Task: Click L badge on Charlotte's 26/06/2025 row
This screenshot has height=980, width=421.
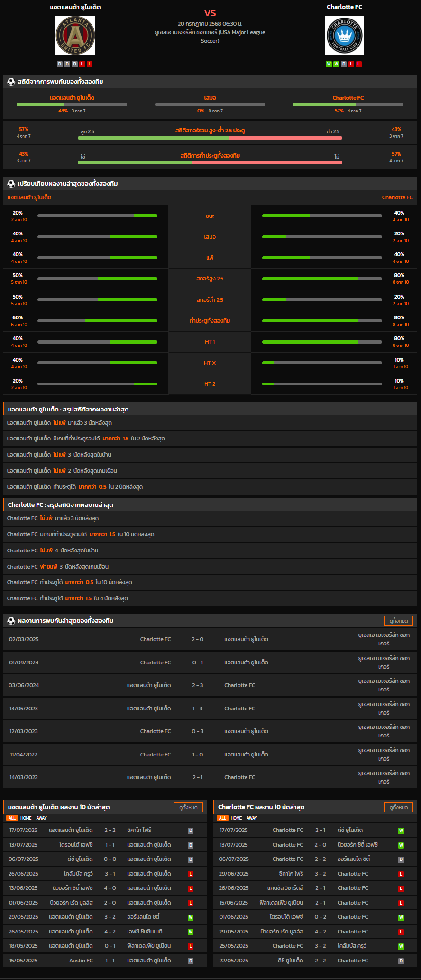Action: coord(401,888)
